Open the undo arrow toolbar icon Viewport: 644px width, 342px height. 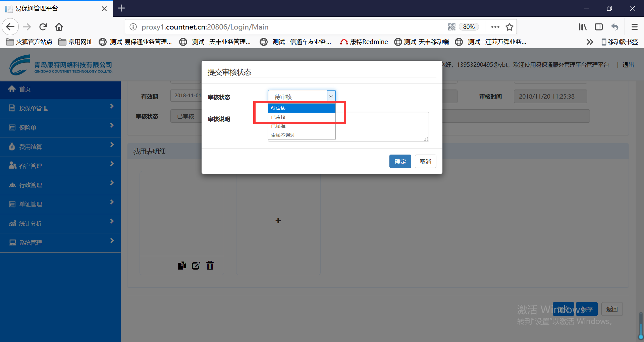click(615, 27)
